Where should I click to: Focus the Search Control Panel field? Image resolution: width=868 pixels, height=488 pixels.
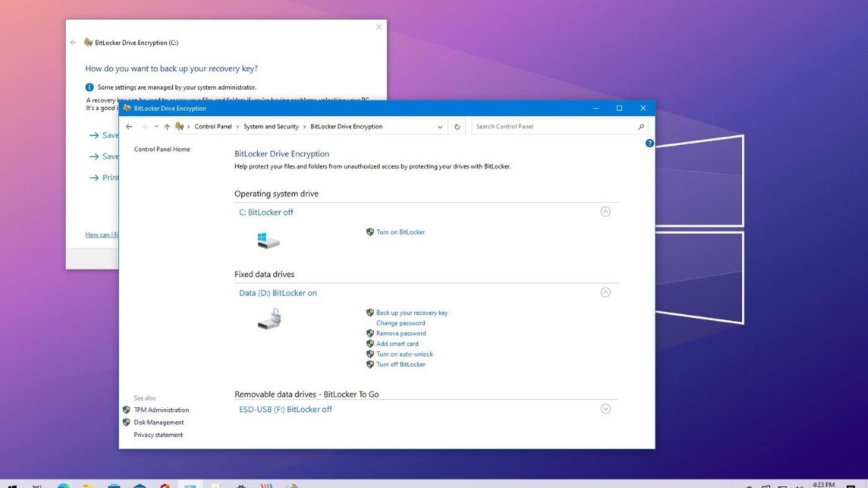pos(553,126)
